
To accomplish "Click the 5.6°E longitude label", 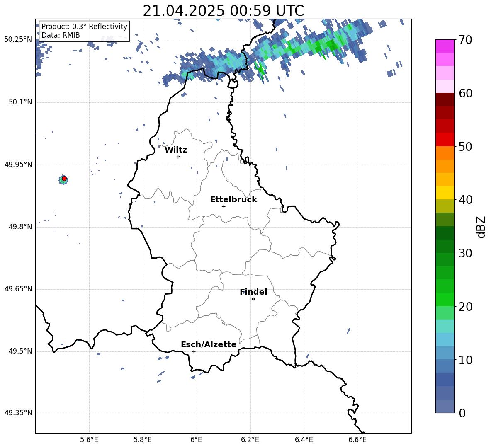I will pos(89,440).
